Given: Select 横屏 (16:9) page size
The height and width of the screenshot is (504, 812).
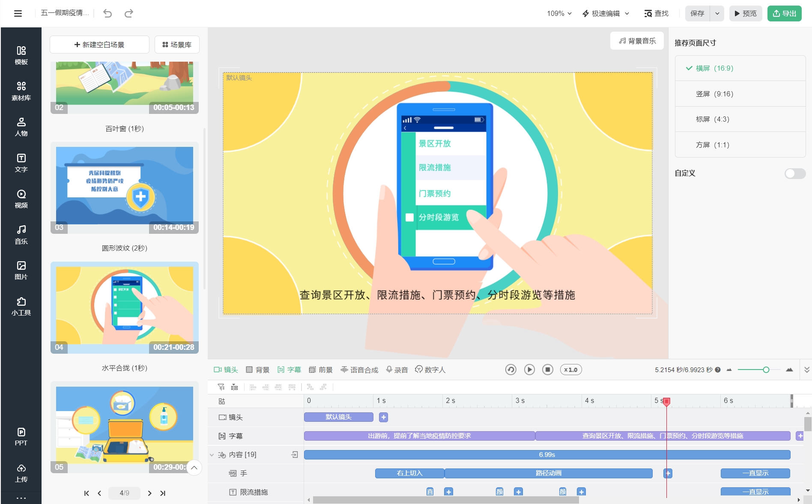Looking at the screenshot, I should point(740,68).
